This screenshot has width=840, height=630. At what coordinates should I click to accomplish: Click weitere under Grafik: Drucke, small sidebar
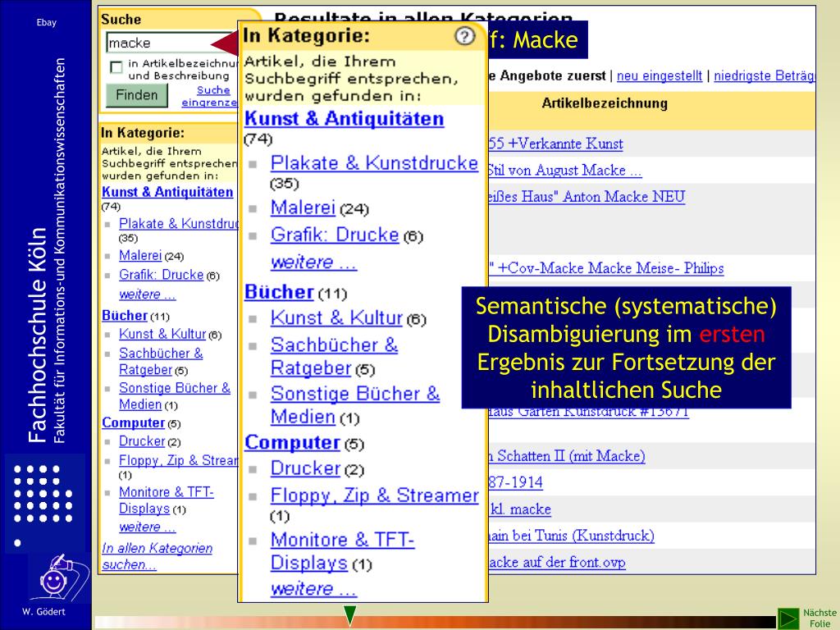[147, 294]
